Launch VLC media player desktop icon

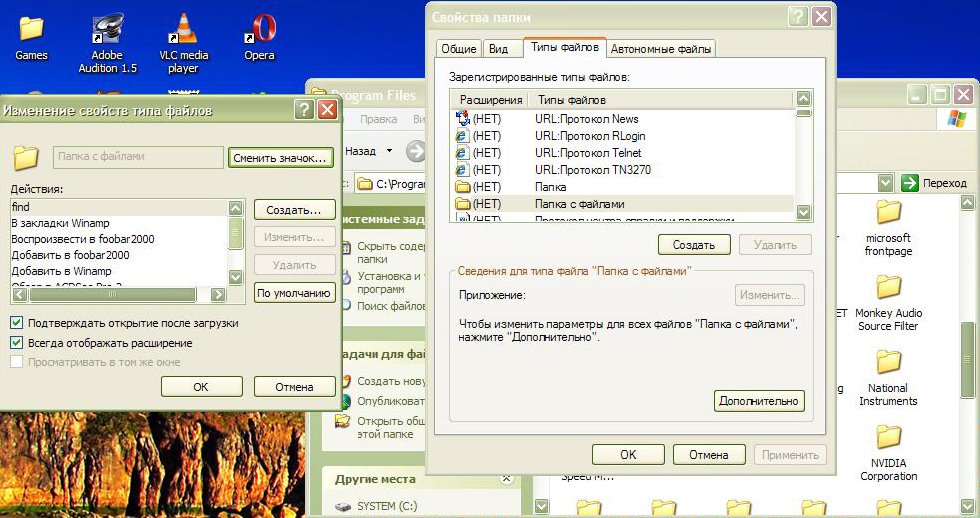[x=183, y=33]
